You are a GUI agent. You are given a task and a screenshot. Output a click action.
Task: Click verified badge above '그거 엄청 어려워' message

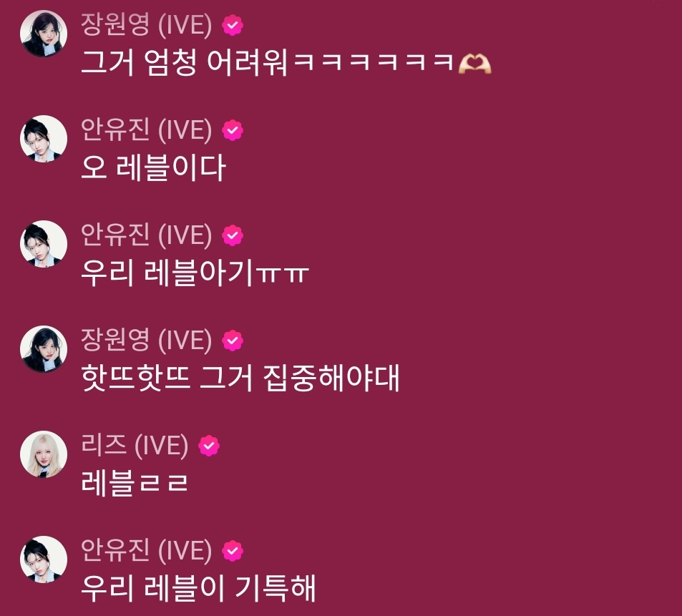[233, 25]
